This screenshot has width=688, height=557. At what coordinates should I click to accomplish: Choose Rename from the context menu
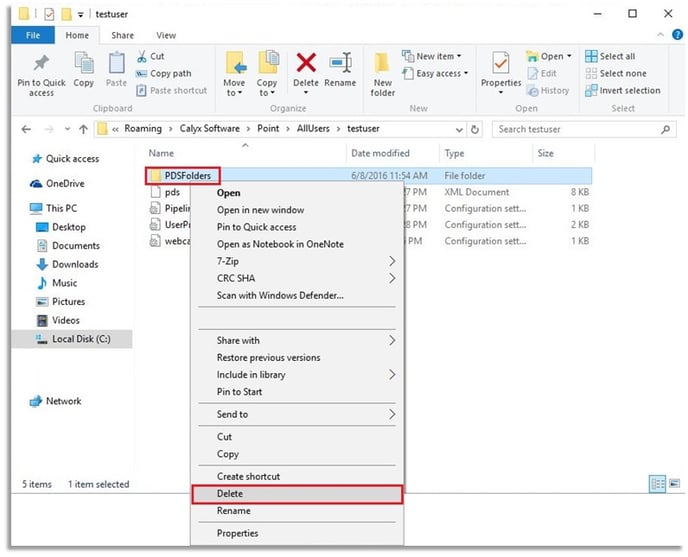tap(297, 511)
